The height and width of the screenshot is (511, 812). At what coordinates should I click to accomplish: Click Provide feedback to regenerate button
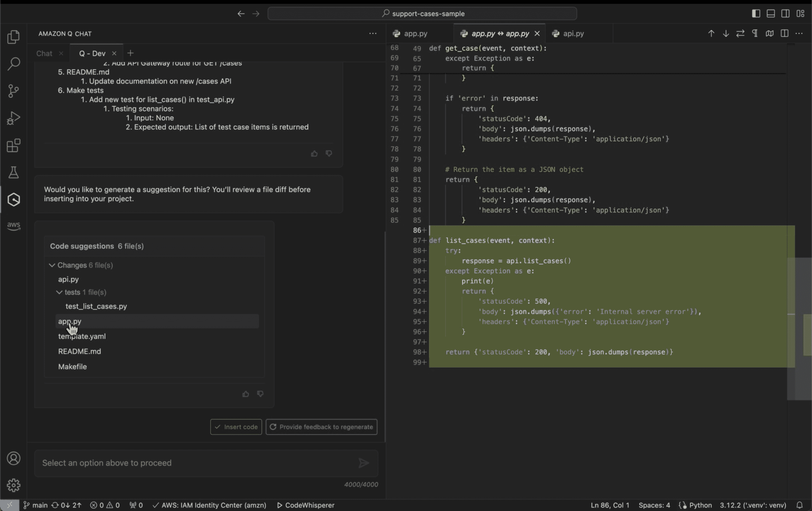(x=321, y=426)
